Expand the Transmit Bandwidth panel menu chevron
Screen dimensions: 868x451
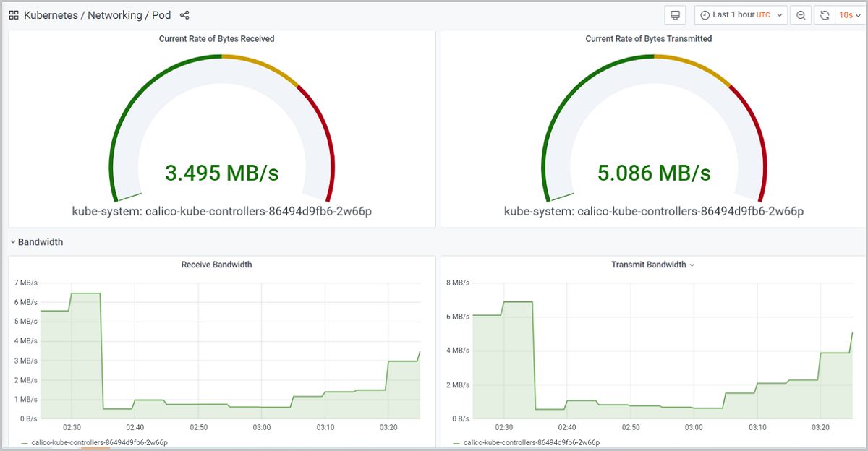[x=692, y=265]
